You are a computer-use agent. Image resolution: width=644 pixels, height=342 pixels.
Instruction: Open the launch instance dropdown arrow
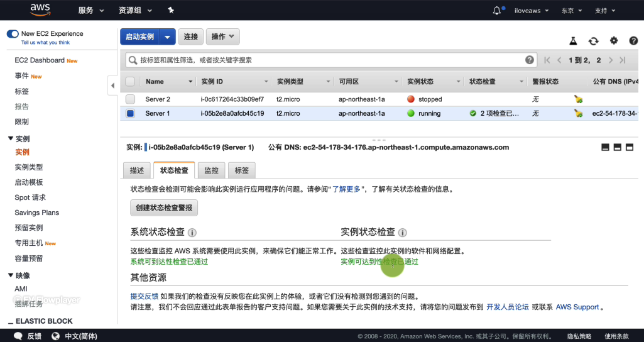[x=168, y=36]
